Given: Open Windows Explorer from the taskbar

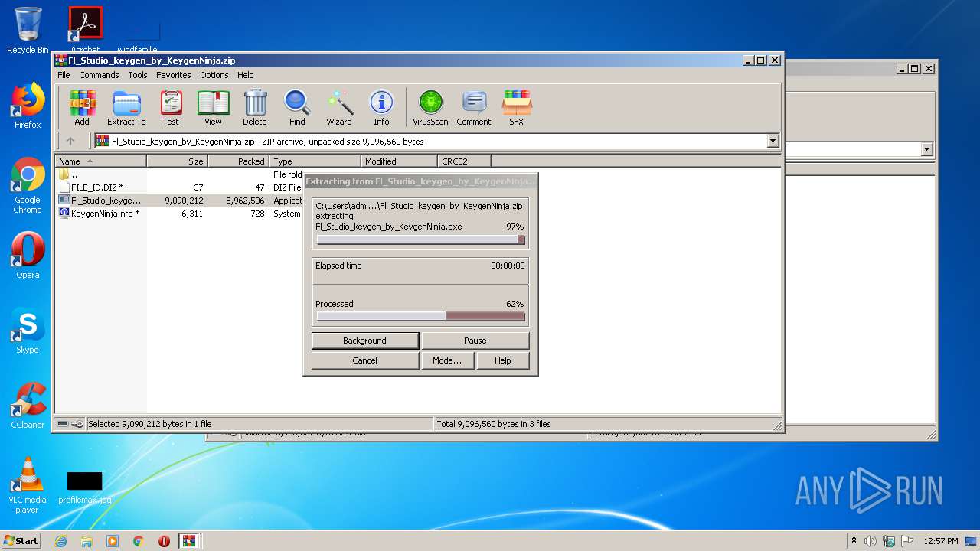Looking at the screenshot, I should [87, 541].
